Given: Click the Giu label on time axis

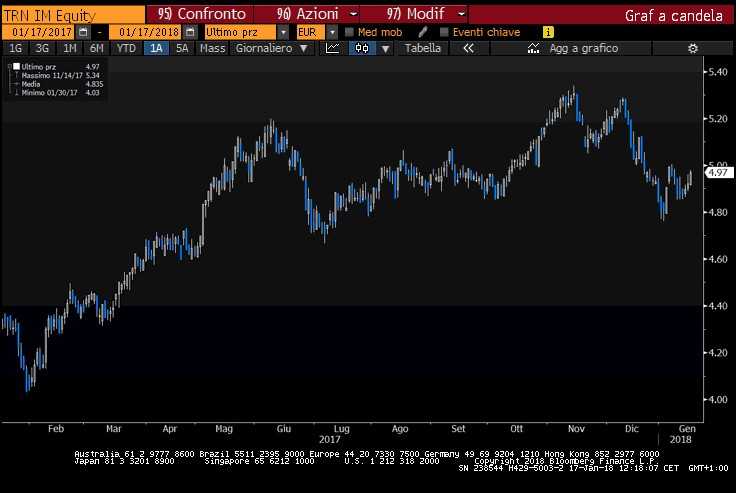Looking at the screenshot, I should pyautogui.click(x=284, y=429).
